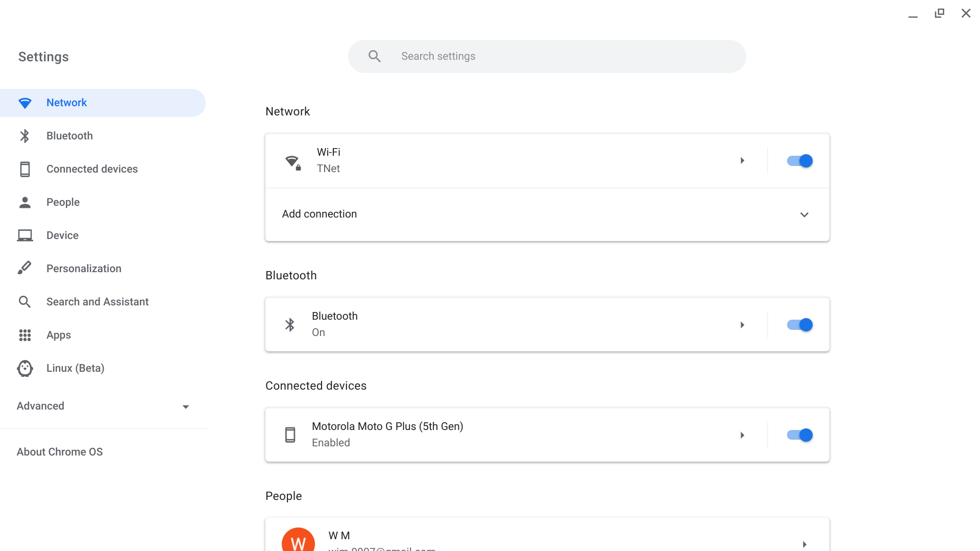The height and width of the screenshot is (551, 980).
Task: Toggle off the Motorola Moto G Plus device
Action: point(799,435)
